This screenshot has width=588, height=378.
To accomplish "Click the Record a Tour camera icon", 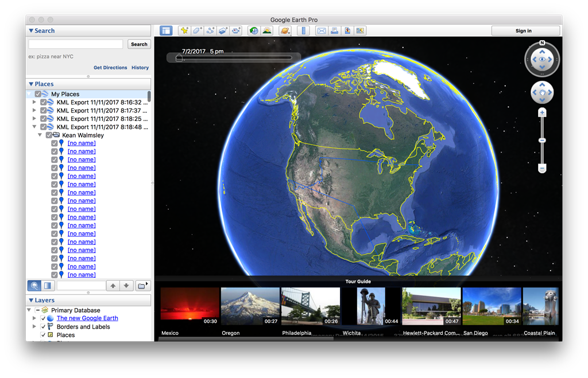I will click(x=236, y=31).
